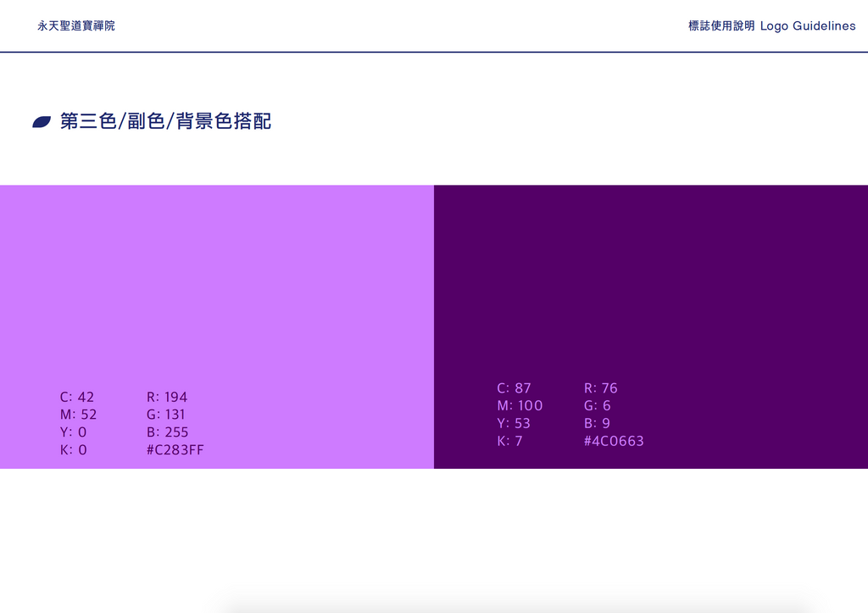The height and width of the screenshot is (613, 868).
Task: Click the C: 42 value
Action: (77, 397)
